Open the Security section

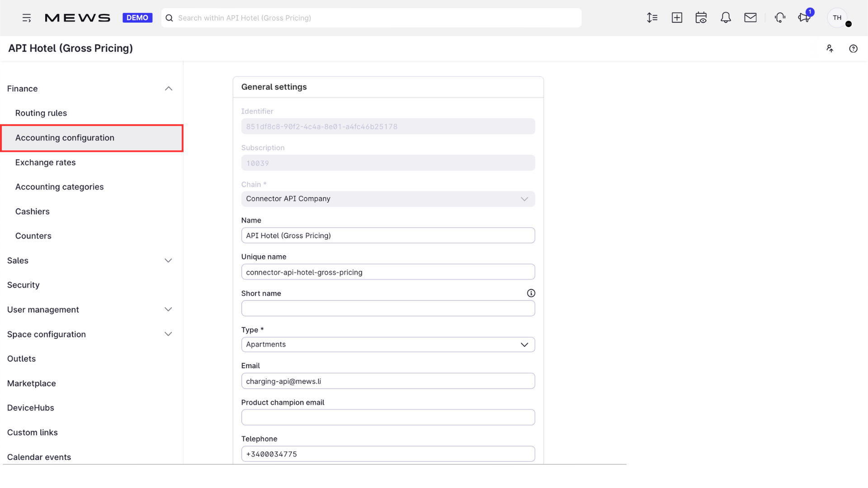(24, 285)
